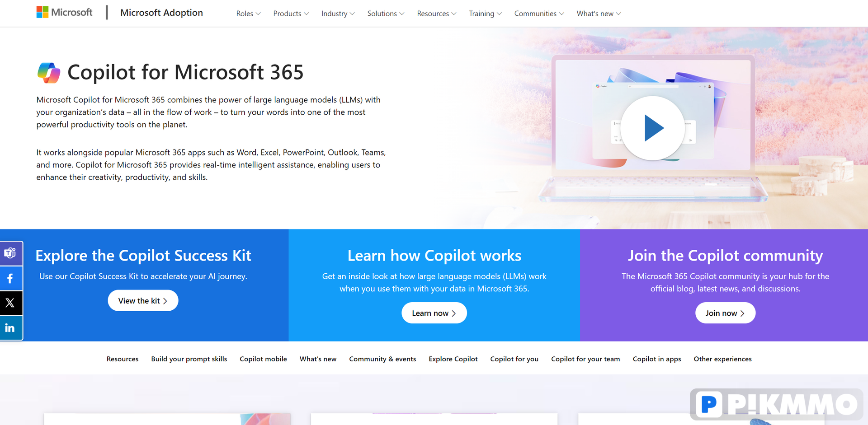
Task: Expand the Roles dropdown menu
Action: tap(248, 14)
